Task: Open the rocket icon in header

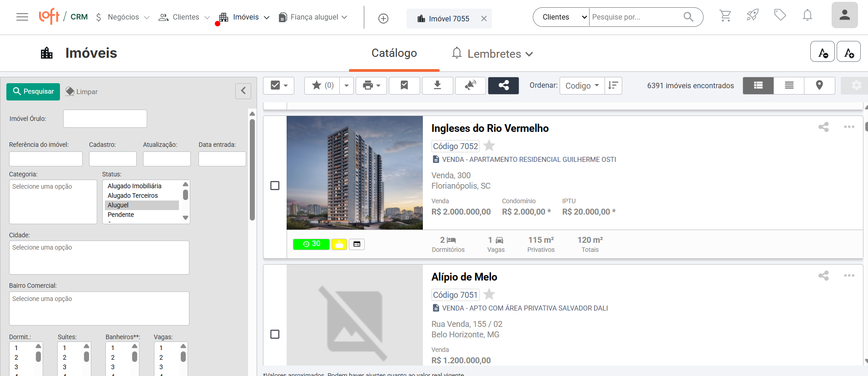Action: click(753, 15)
